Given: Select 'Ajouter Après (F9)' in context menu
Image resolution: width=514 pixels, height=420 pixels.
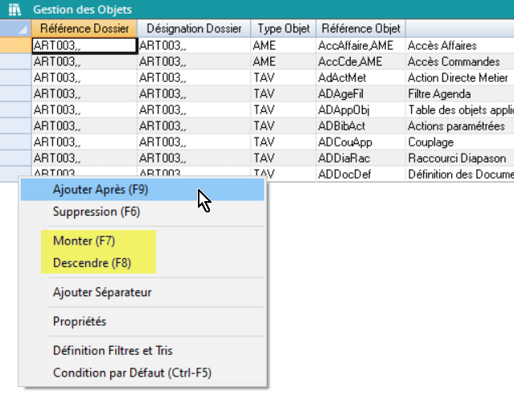Looking at the screenshot, I should (x=101, y=190).
